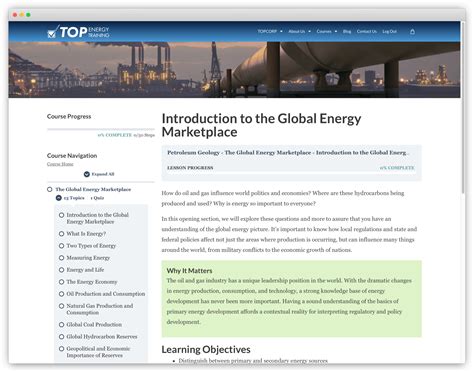Click status circle beside Natural Gas Production
This screenshot has width=474, height=372.
coord(62,306)
